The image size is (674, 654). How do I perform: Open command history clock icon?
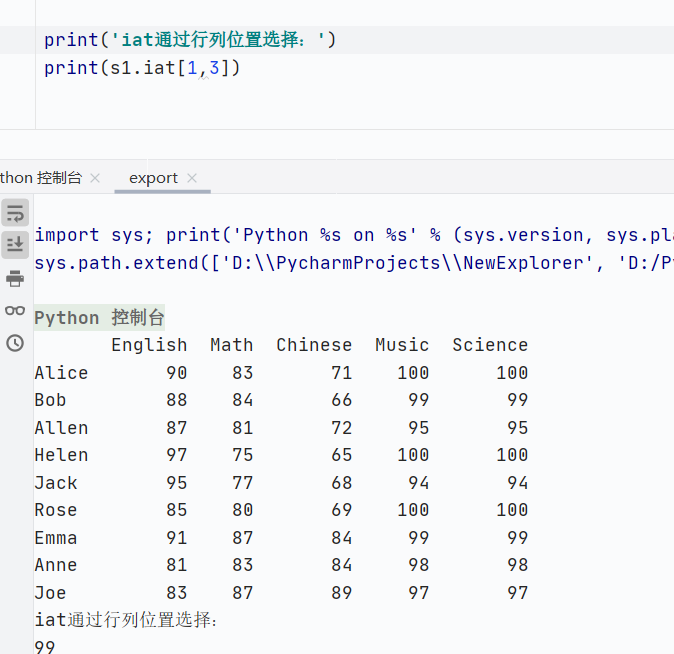coord(15,343)
